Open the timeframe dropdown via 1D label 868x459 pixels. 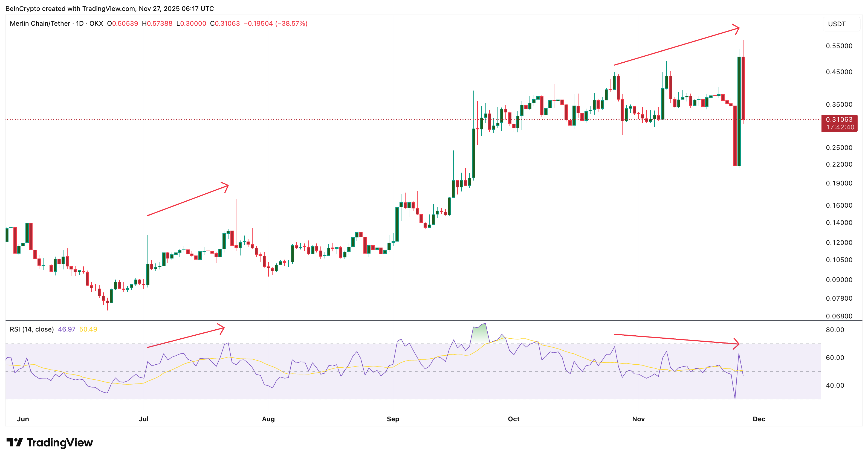[x=80, y=24]
